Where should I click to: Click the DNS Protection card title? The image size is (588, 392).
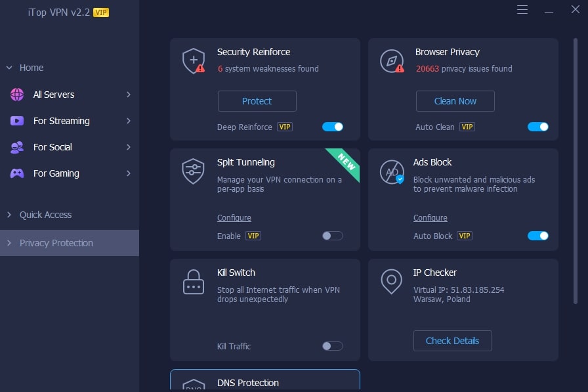coord(248,383)
